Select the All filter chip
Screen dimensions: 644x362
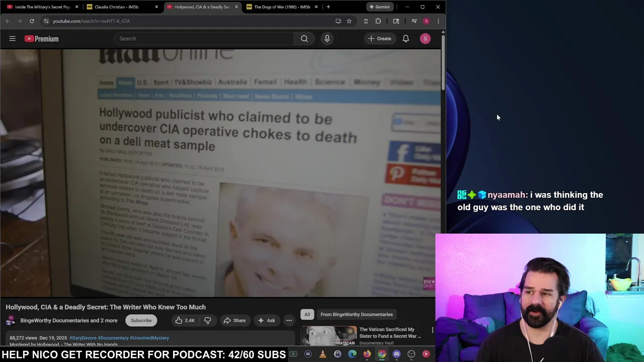[307, 315]
